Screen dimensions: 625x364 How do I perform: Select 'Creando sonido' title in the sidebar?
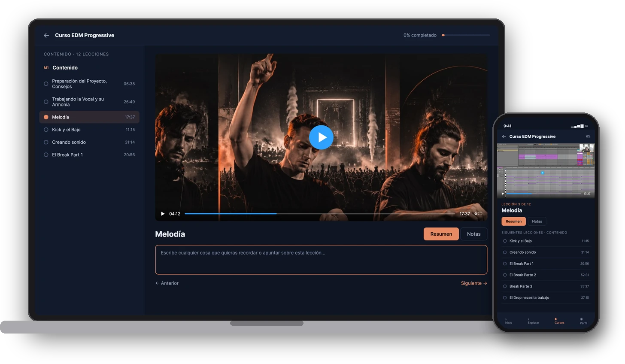69,142
